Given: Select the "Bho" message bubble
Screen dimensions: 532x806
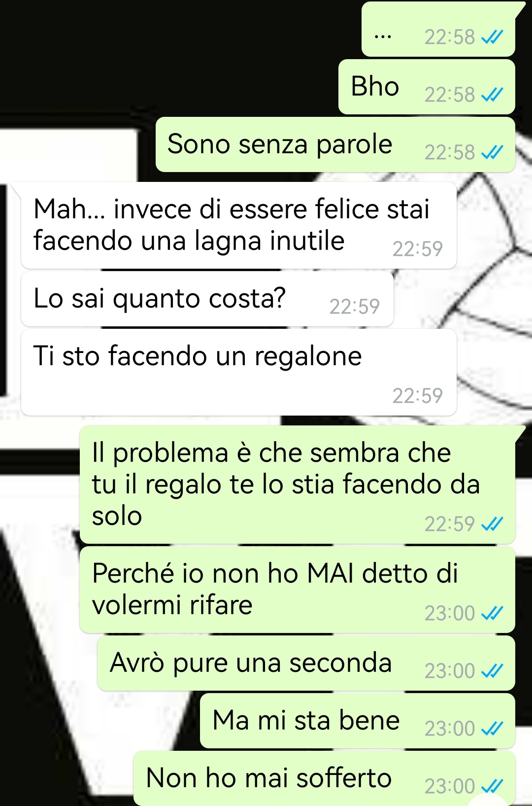Looking at the screenshot, I should coord(427,87).
